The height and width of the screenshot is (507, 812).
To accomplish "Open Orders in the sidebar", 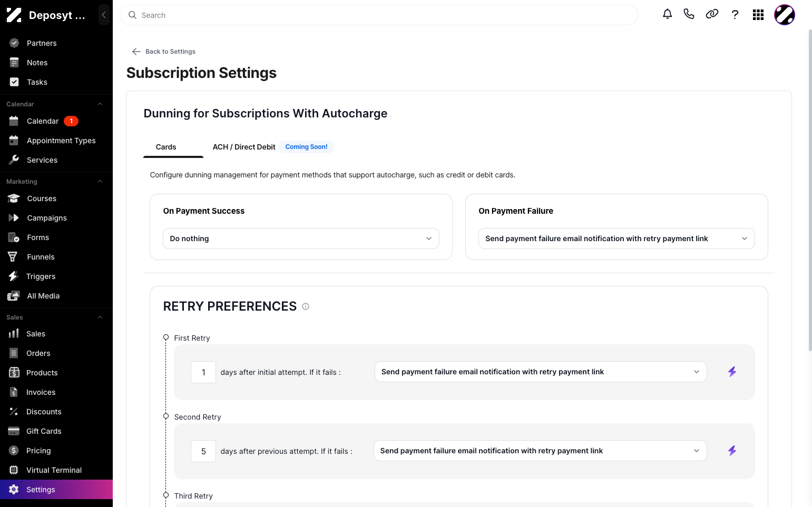I will 56,353.
